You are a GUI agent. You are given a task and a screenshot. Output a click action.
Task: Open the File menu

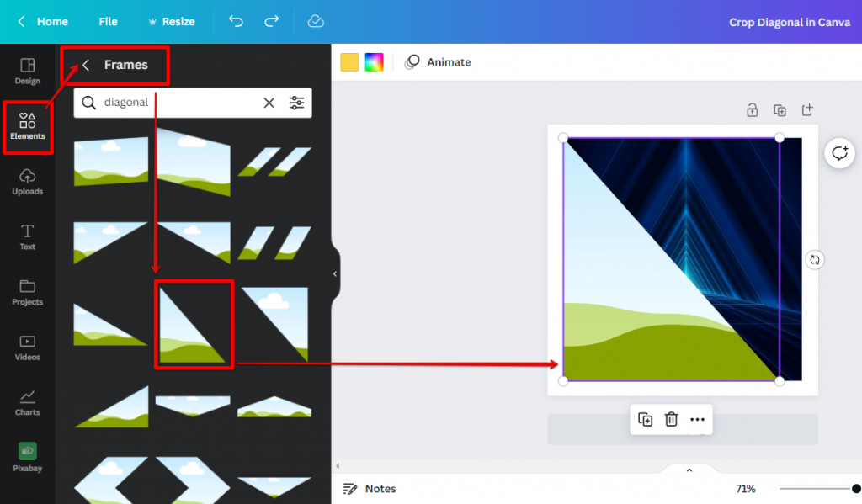pyautogui.click(x=108, y=22)
